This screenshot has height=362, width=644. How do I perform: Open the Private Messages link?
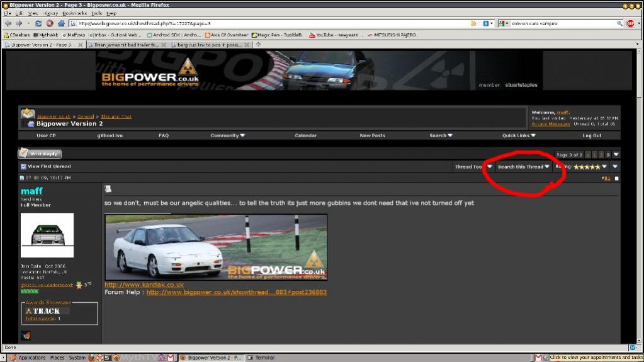[x=550, y=124]
